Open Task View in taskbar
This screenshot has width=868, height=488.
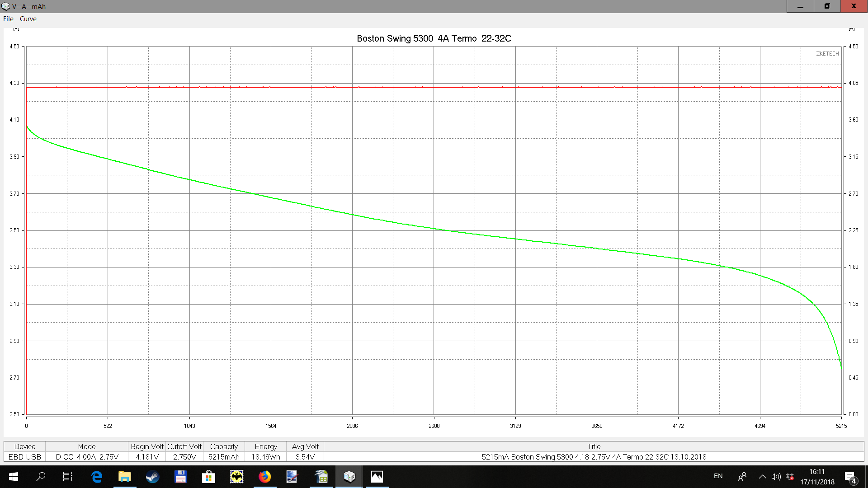[x=67, y=477]
